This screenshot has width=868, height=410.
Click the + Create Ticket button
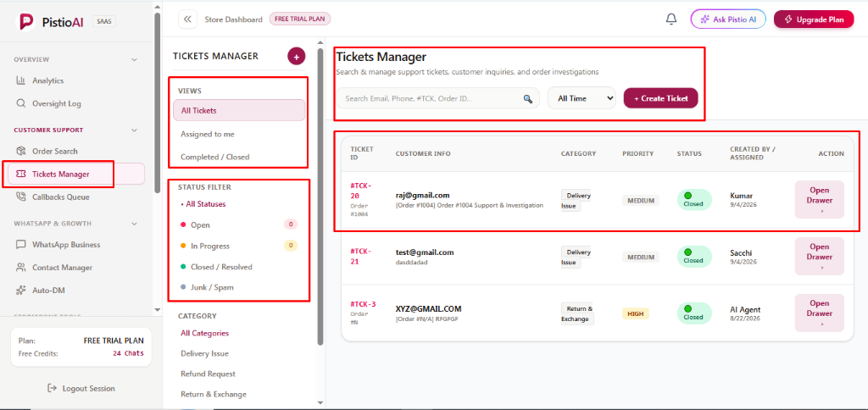pos(661,98)
